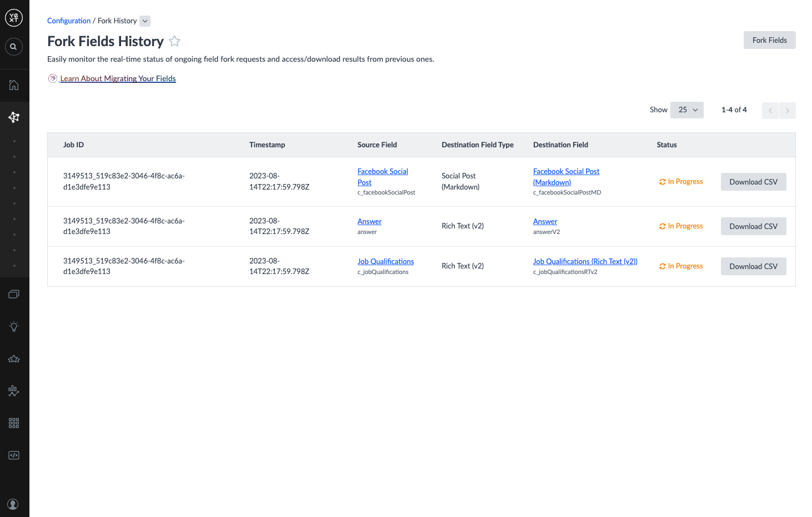Open the search icon in sidebar
This screenshot has width=812, height=517.
[x=14, y=47]
